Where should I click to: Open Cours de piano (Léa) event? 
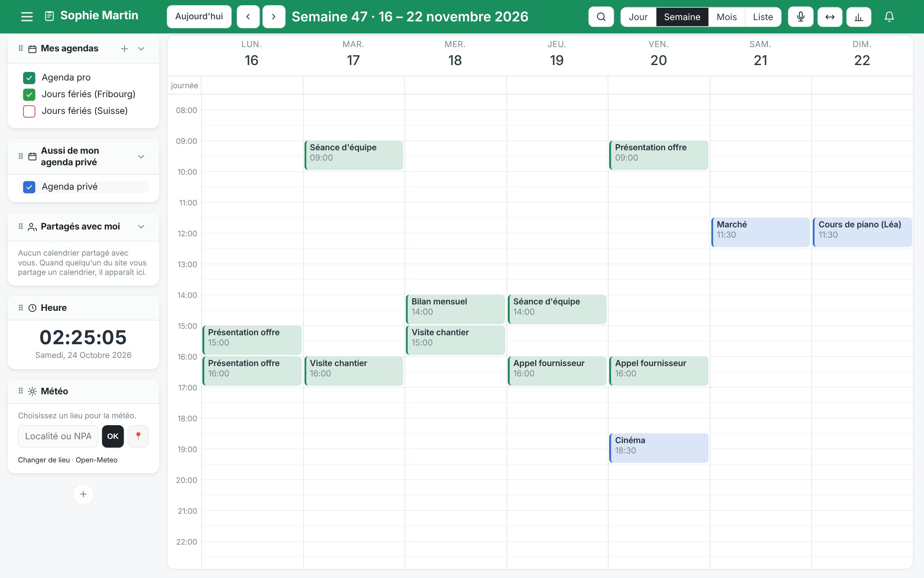[x=862, y=232]
